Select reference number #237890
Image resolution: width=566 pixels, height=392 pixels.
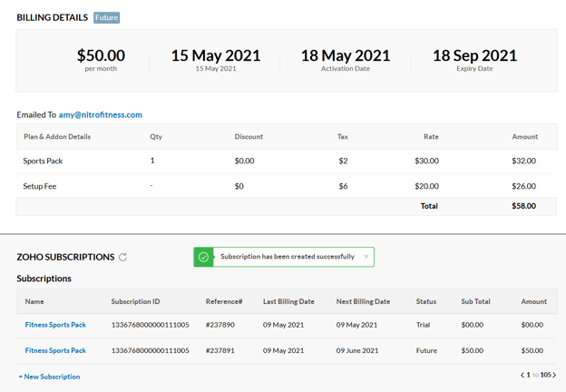tap(220, 325)
